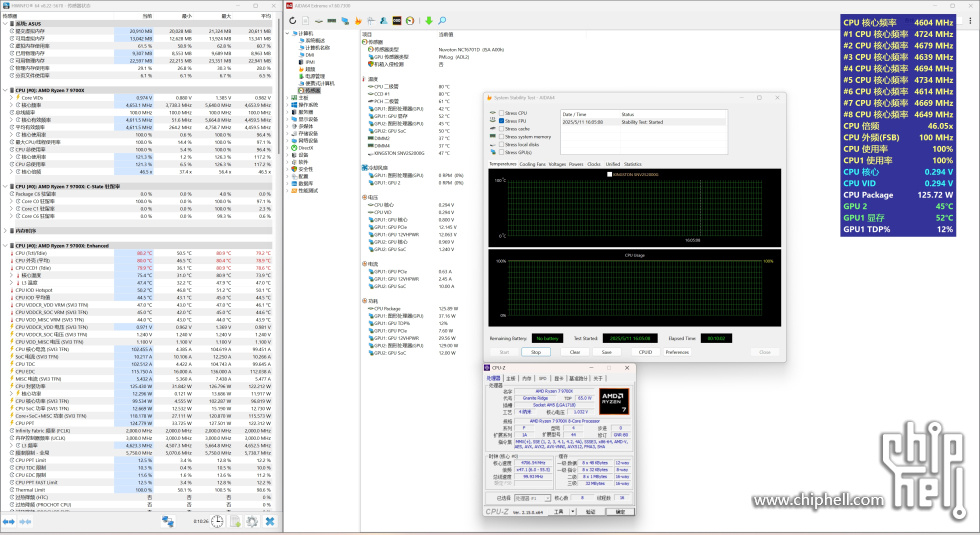Select the highlighted sensor item in AIDA64 tree
980x535 pixels.
coord(311,91)
